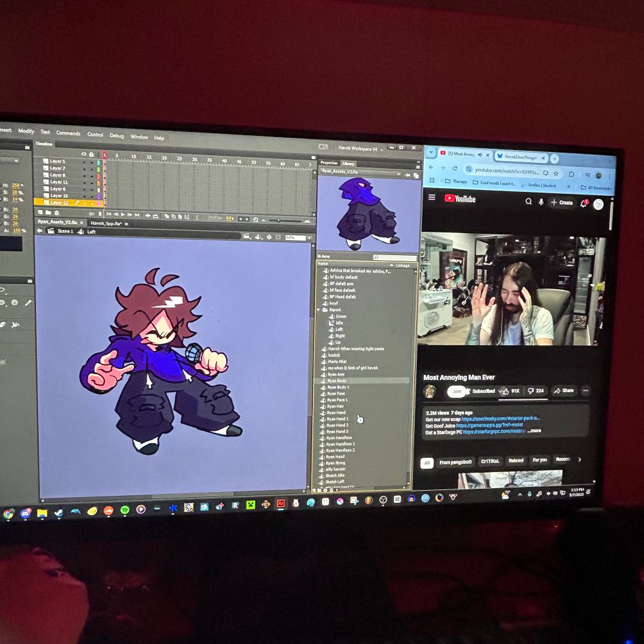Open the Chrome extensions puzzle icon
Screen dimensions: 644x644
tap(571, 174)
